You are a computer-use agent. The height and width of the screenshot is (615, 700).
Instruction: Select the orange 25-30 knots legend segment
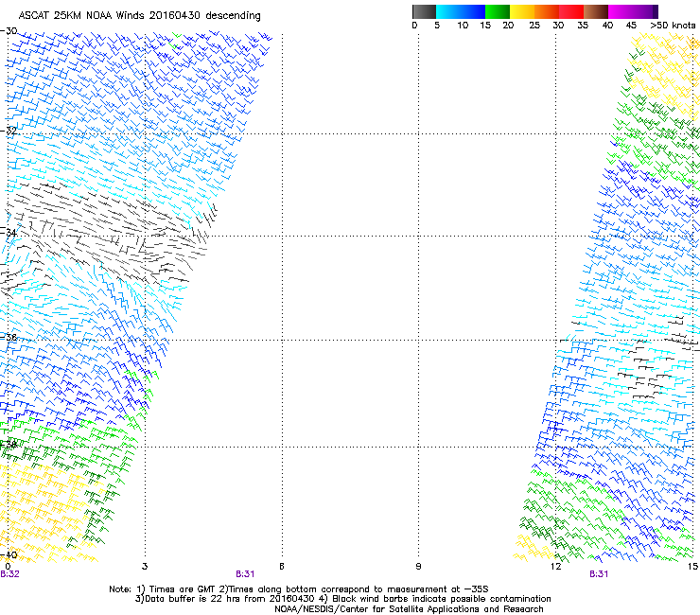click(x=547, y=11)
